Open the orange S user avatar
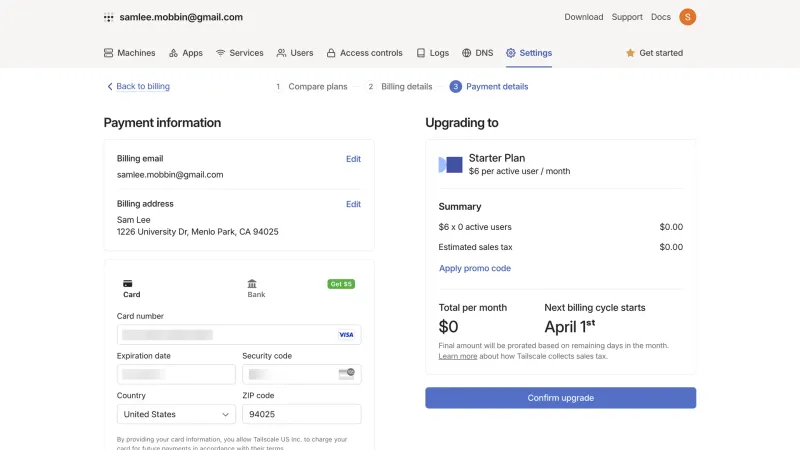The width and height of the screenshot is (800, 450). pyautogui.click(x=687, y=17)
